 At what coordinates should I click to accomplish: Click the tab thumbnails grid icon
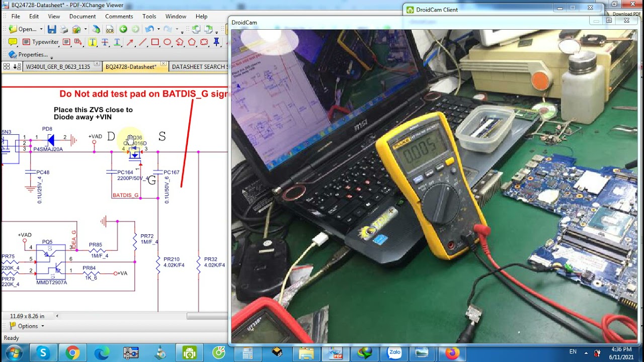[6, 66]
